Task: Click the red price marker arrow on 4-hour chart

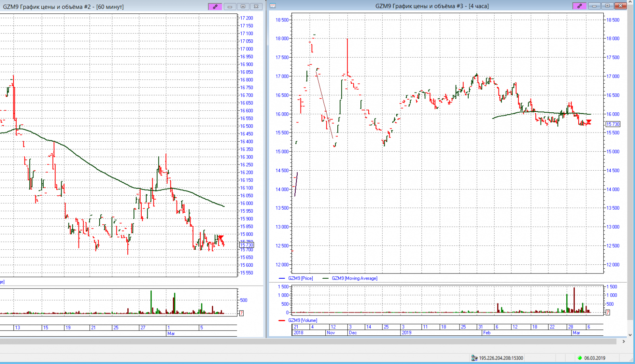Action: 589,122
